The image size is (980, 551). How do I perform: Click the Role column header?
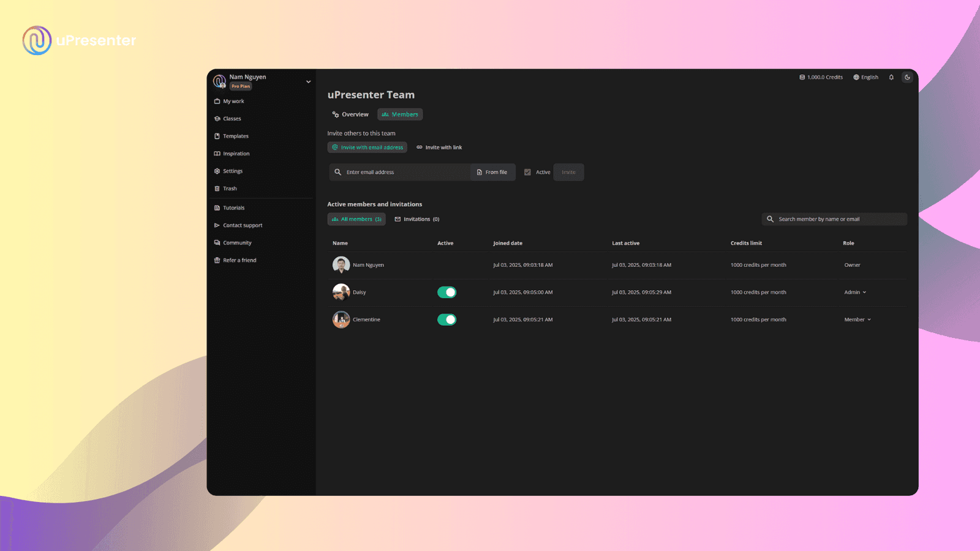click(x=848, y=243)
